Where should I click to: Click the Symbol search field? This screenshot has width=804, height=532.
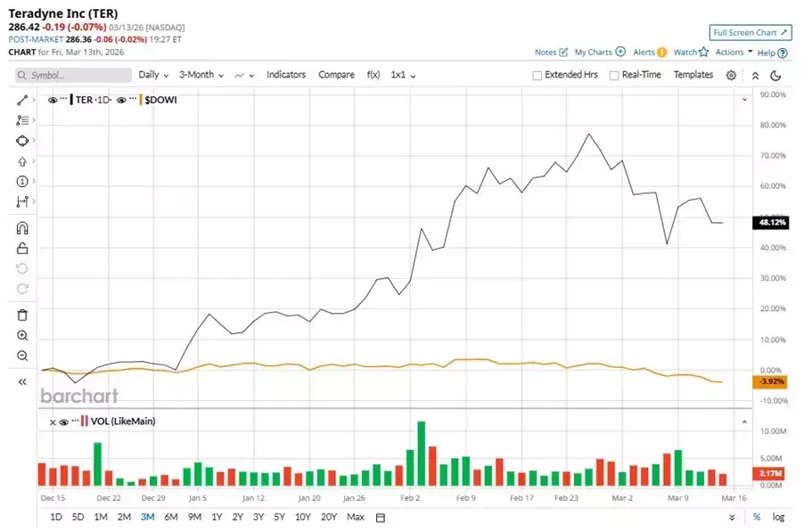(x=70, y=76)
